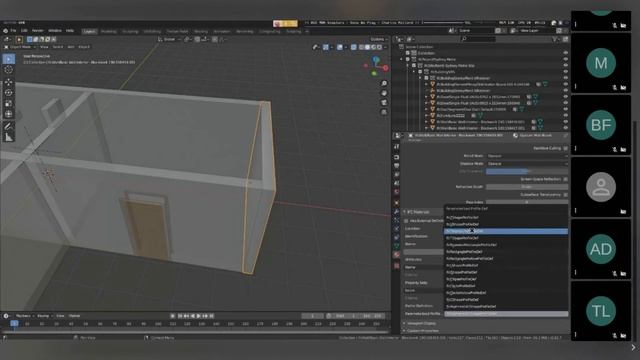The image size is (640, 360).
Task: Adjust the Clip Threshold slider
Action: [x=527, y=171]
